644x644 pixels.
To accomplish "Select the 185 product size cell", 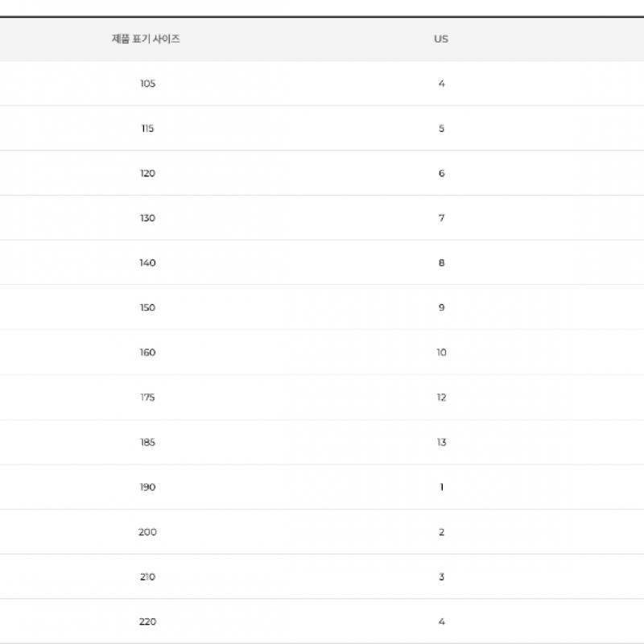I will [147, 442].
